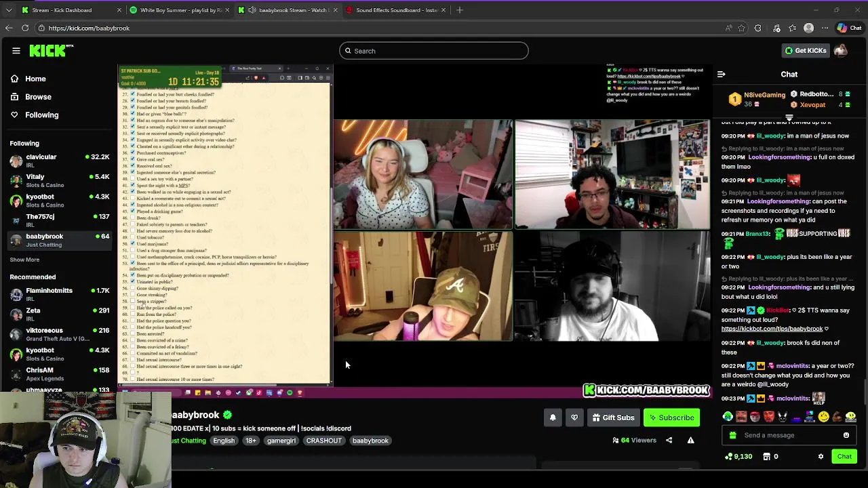The image size is (868, 488).
Task: Open the user profile avatar menu
Action: (x=841, y=51)
